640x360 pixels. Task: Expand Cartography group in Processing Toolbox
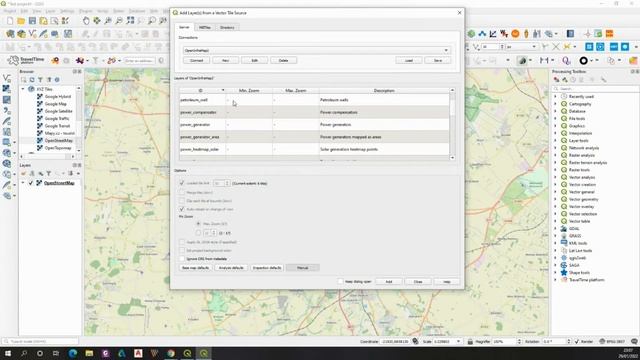coord(555,104)
